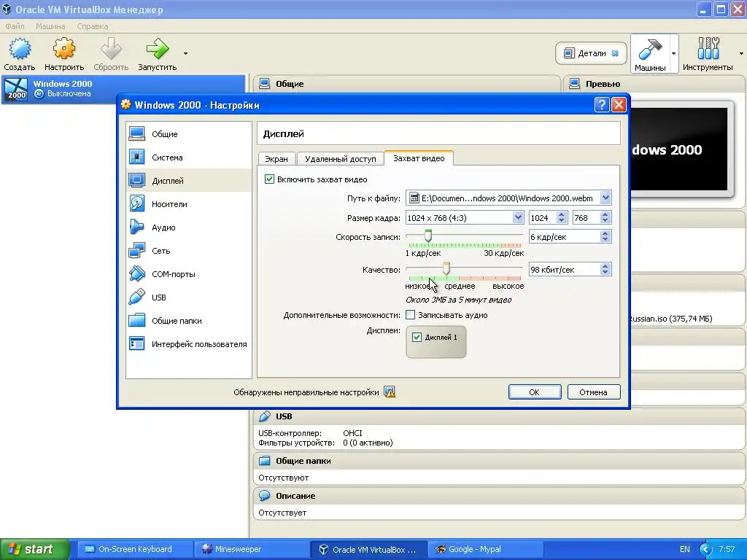Increase frame rate 6 кдр/сек spinner

[x=605, y=234]
